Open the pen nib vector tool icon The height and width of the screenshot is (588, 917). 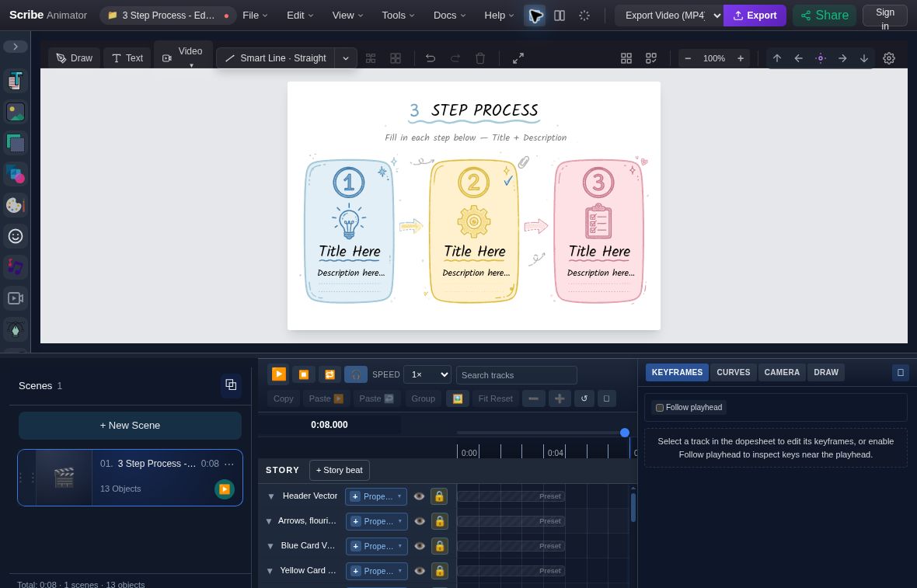(16, 329)
